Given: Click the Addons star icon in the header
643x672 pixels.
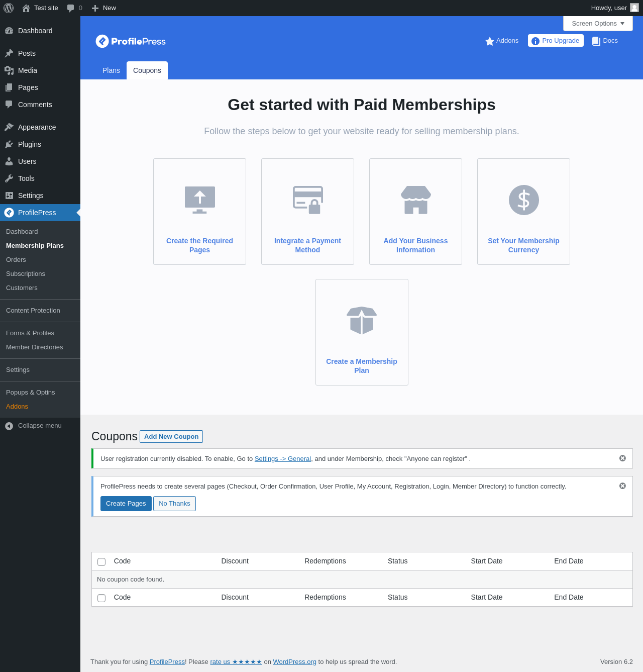Looking at the screenshot, I should [490, 41].
